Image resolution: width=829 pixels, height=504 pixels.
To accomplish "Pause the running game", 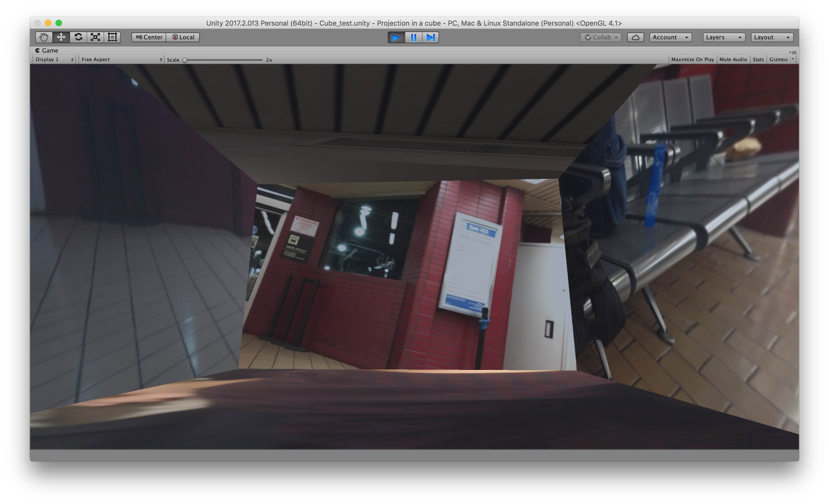I will point(413,37).
